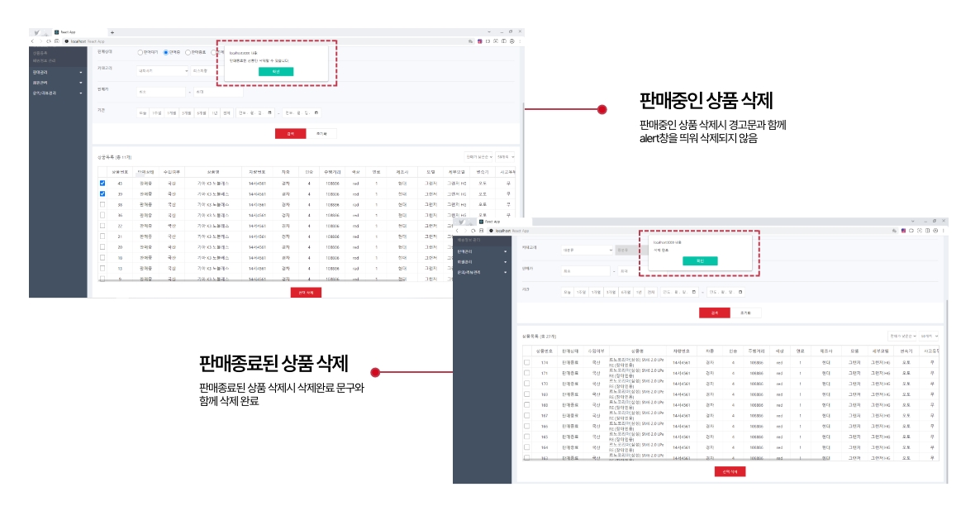Click translate icon in 판매중 window address bar
980x530 pixels.
coord(471,41)
